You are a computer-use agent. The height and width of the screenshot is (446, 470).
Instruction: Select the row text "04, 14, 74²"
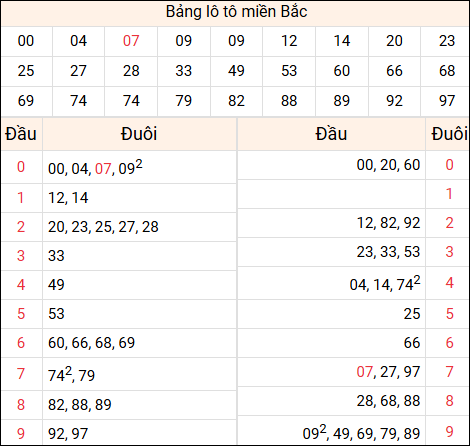(x=385, y=283)
